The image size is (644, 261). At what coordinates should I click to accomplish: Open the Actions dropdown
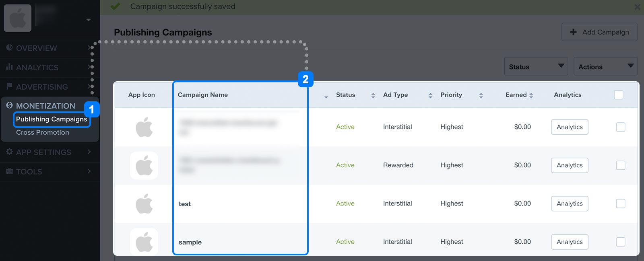pyautogui.click(x=605, y=66)
